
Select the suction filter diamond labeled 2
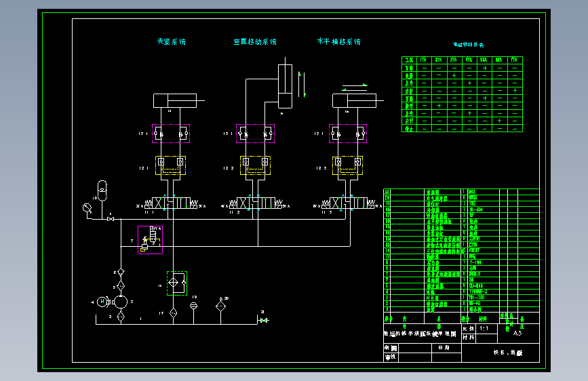(120, 317)
